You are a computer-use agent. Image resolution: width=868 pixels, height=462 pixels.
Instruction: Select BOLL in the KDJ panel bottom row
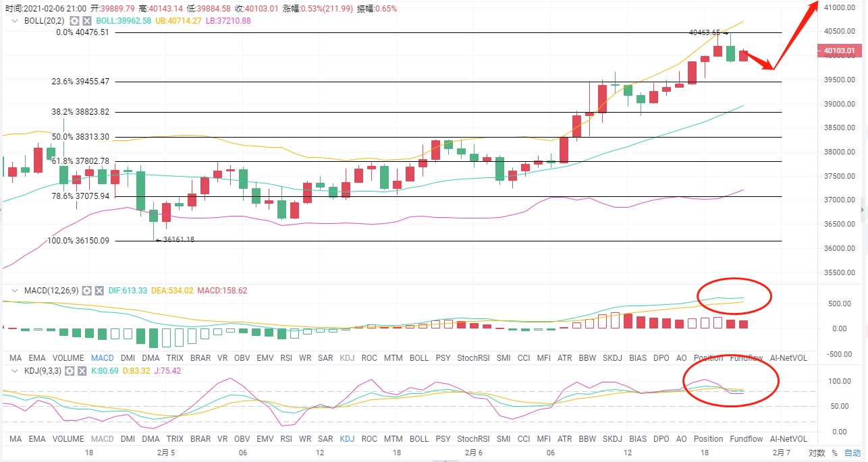tap(418, 438)
